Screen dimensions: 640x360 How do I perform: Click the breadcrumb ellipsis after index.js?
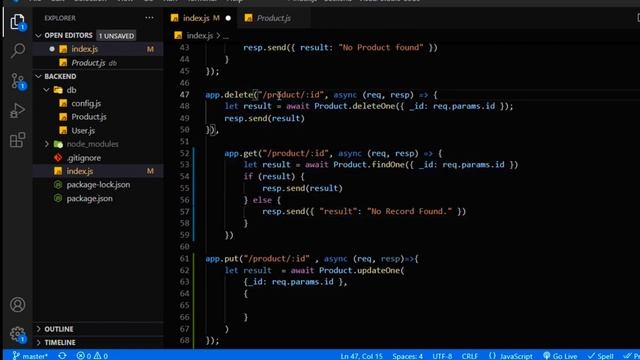tap(226, 36)
